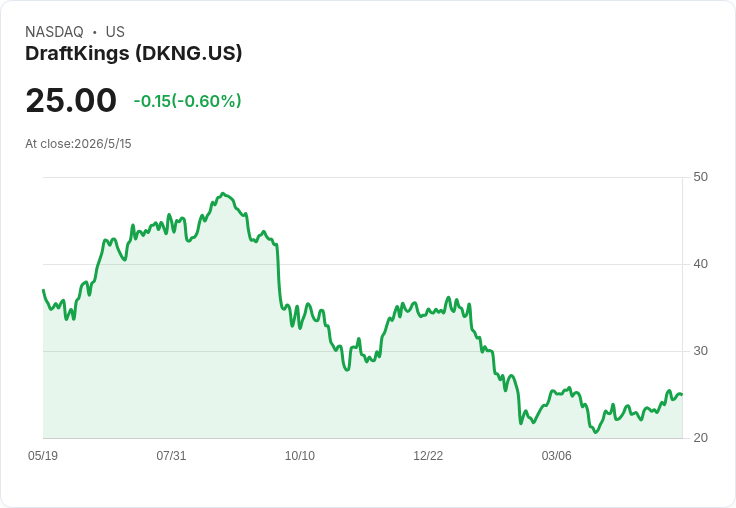Click the 25.00 current price
Screen dimensions: 736x508
point(71,100)
